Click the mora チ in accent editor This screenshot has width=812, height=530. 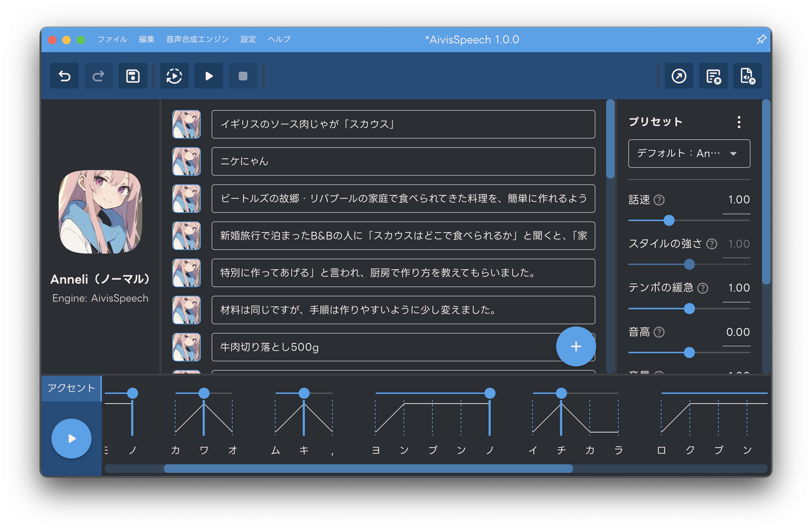tap(561, 450)
